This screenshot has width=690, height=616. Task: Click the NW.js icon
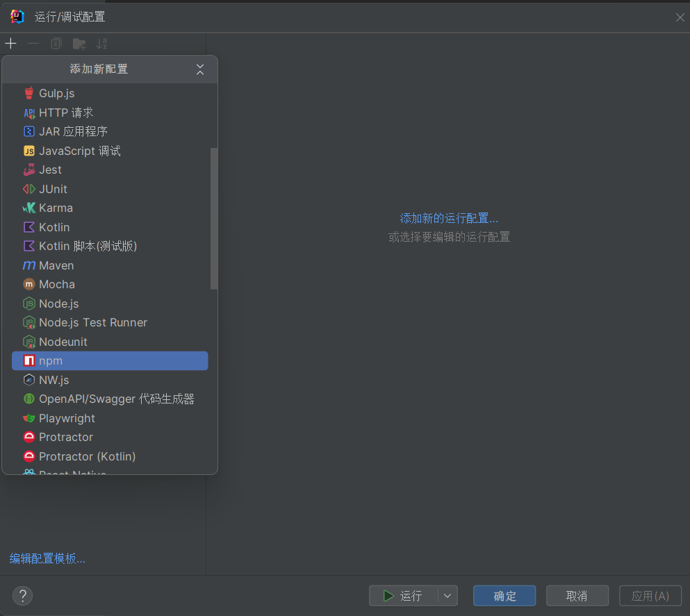29,380
